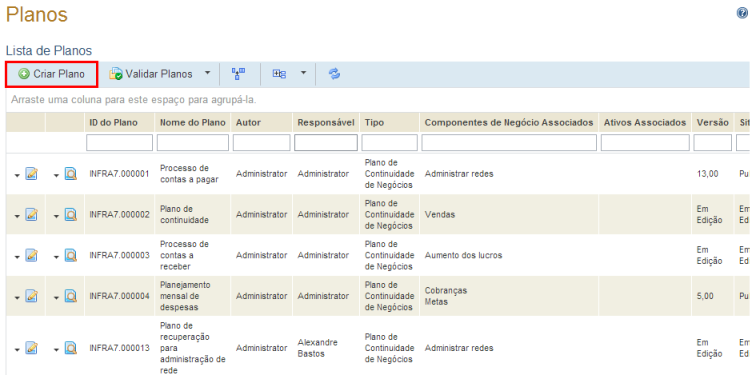Click the column grouping toolbar icon

pos(279,74)
